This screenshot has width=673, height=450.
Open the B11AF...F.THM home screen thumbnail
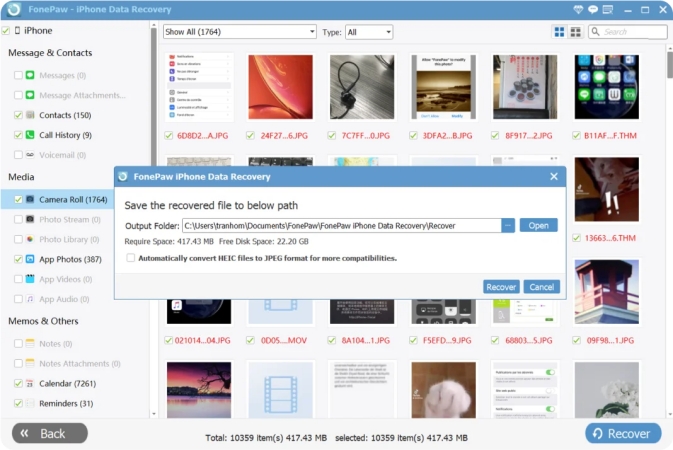606,87
